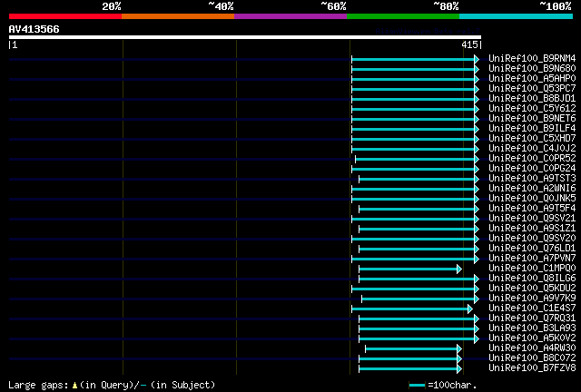Click the UniRef100_B9NET6 label

coord(532,119)
